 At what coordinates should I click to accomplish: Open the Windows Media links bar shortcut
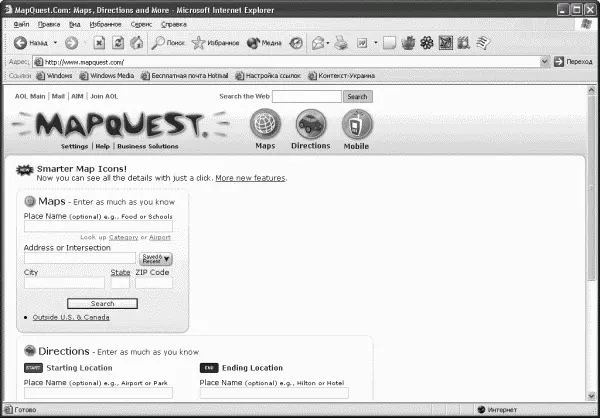[x=107, y=76]
